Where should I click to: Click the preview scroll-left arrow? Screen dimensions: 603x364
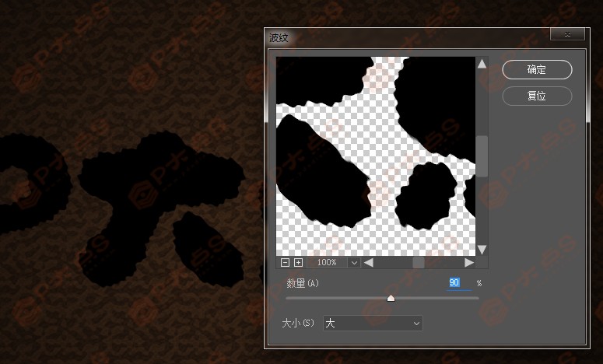[x=369, y=263]
